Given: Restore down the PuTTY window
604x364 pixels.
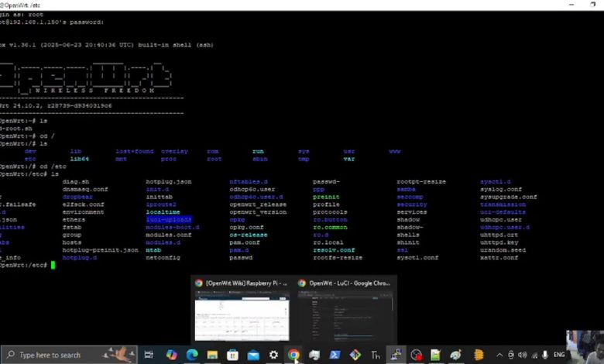Looking at the screenshot, I should 592,5.
